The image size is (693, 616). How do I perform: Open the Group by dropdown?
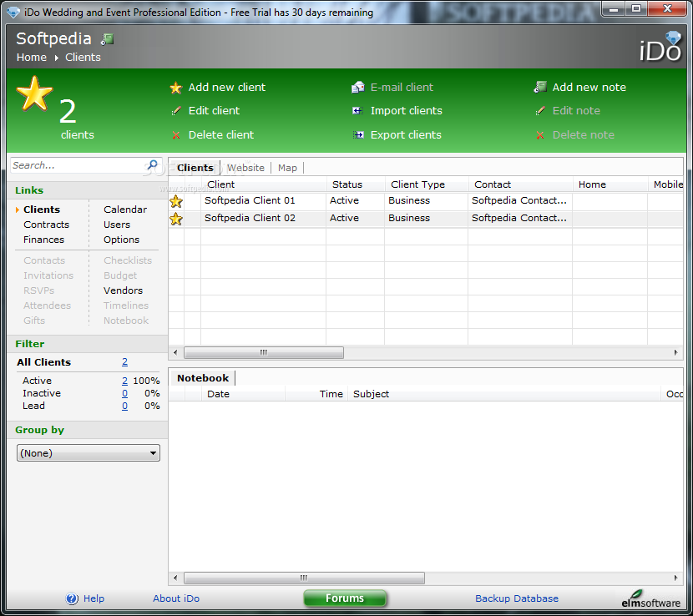point(89,453)
